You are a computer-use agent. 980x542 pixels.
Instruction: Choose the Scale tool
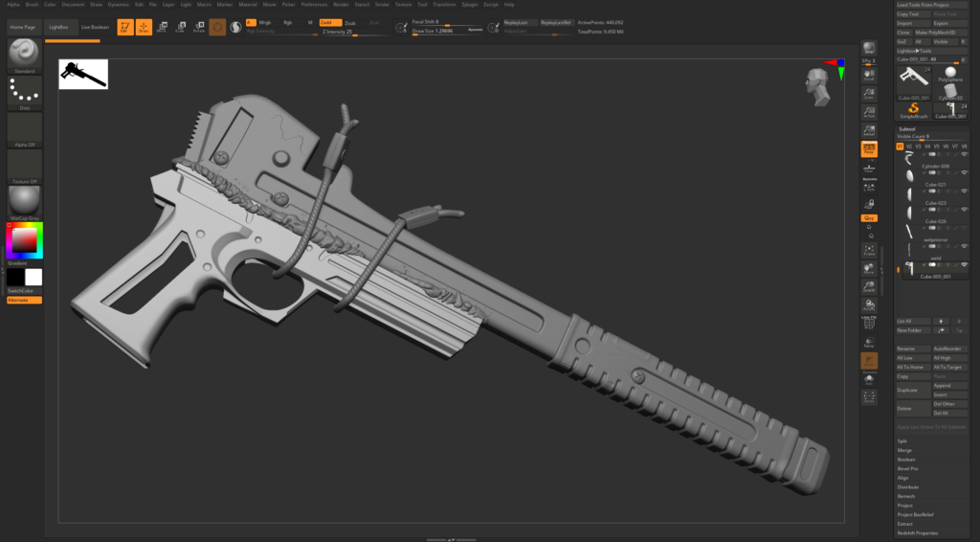pos(180,27)
